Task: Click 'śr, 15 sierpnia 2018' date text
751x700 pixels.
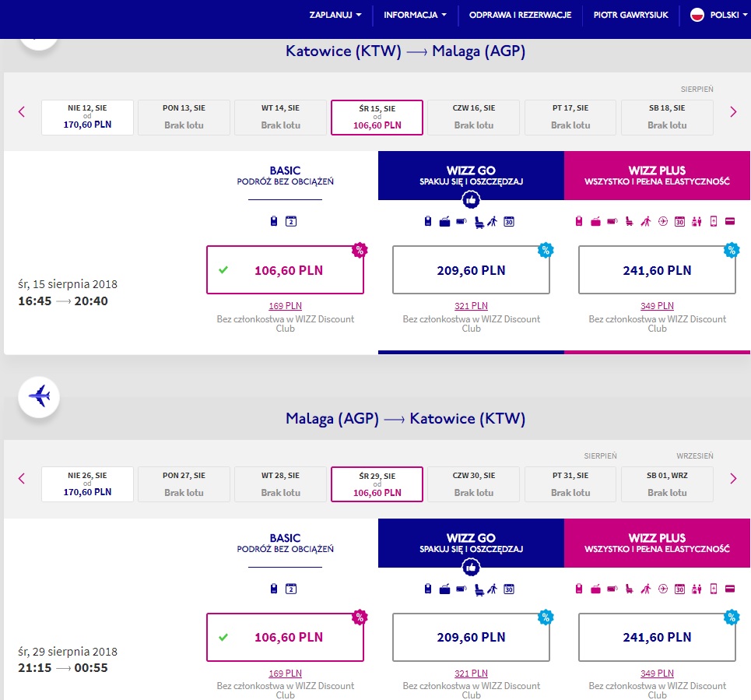Action: tap(68, 284)
